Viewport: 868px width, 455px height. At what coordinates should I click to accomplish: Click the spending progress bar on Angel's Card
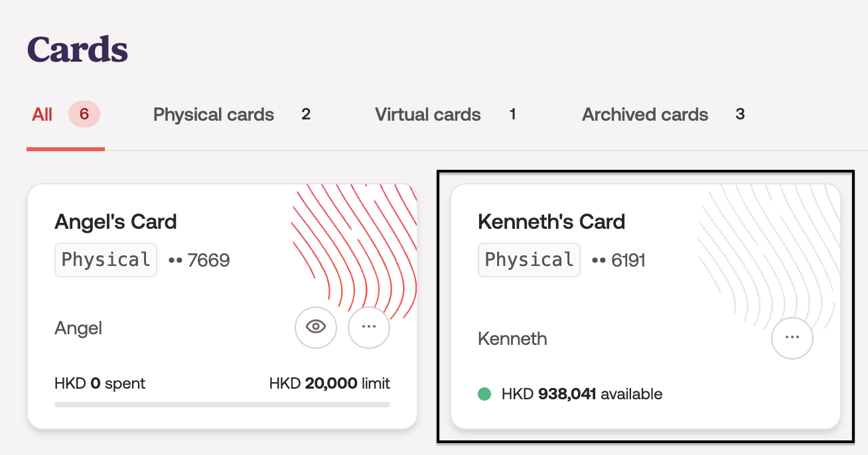(x=222, y=404)
